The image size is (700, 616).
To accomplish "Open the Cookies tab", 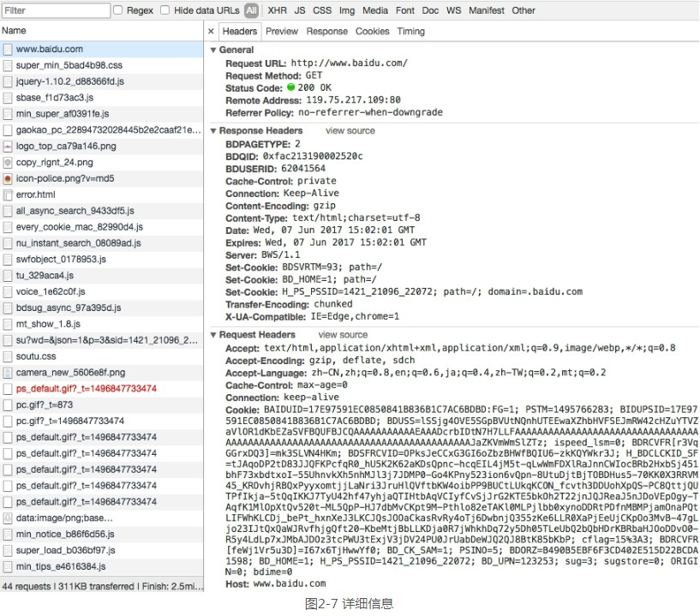I will [373, 31].
